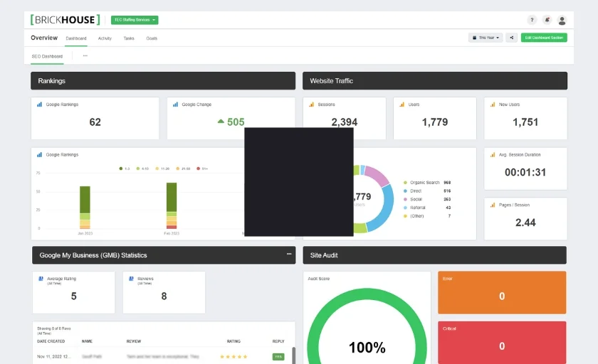
Task: Toggle the Referral legend entry
Action: tap(427, 208)
